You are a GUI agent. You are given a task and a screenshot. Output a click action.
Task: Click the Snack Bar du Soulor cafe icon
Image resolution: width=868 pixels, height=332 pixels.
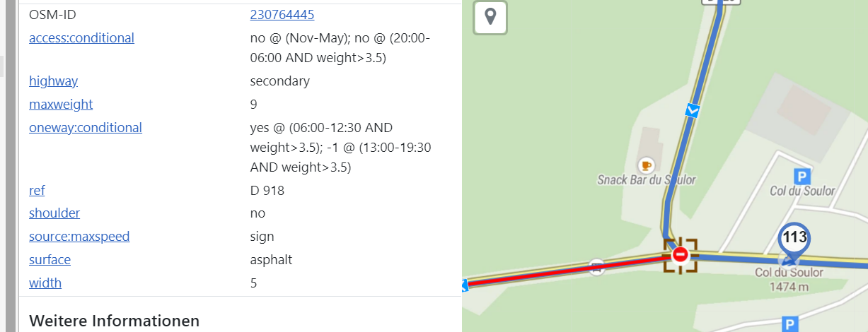(645, 165)
